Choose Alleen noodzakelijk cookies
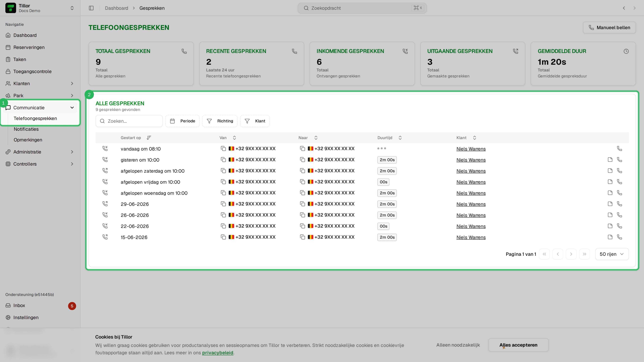The image size is (644, 362). [458, 345]
